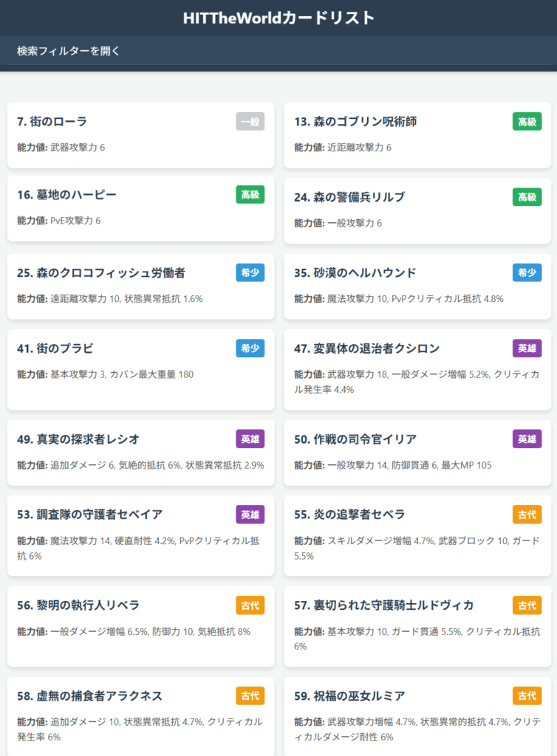Select card 41. 街のプラビ
Image resolution: width=557 pixels, height=756 pixels.
(x=55, y=348)
